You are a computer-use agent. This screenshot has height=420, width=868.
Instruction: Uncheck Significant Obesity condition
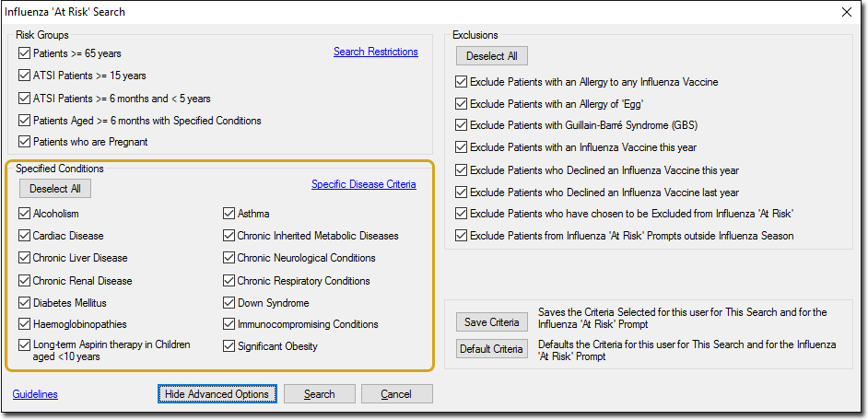pos(229,346)
